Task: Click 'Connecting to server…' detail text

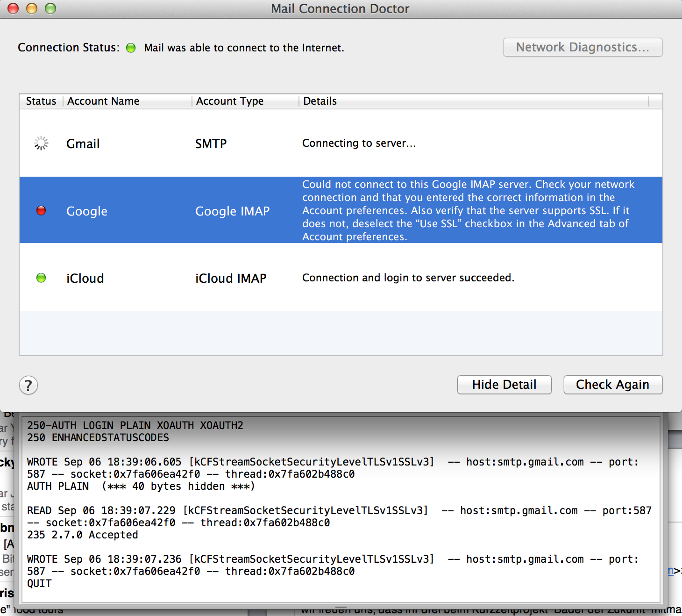Action: (x=359, y=143)
